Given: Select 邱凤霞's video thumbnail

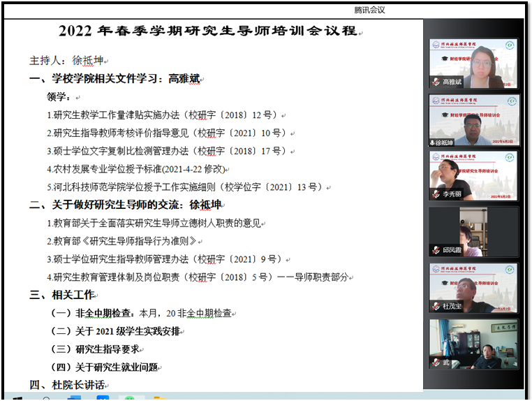Looking at the screenshot, I should coord(473,229).
